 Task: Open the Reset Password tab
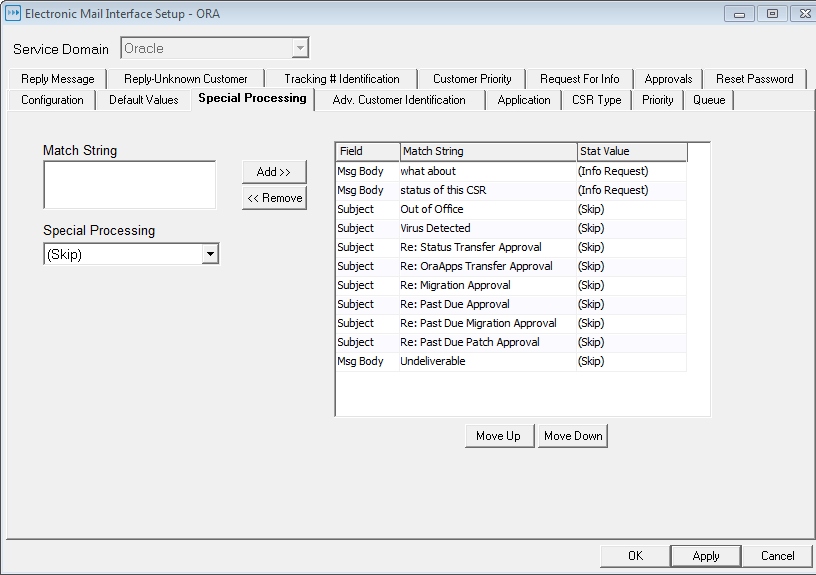point(754,79)
